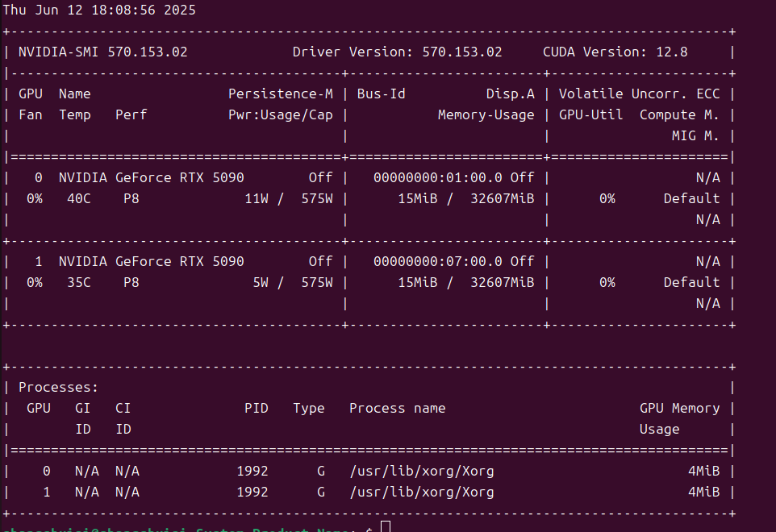Click 'Default' compute mode for GPU 0
The height and width of the screenshot is (532, 776).
pos(692,199)
